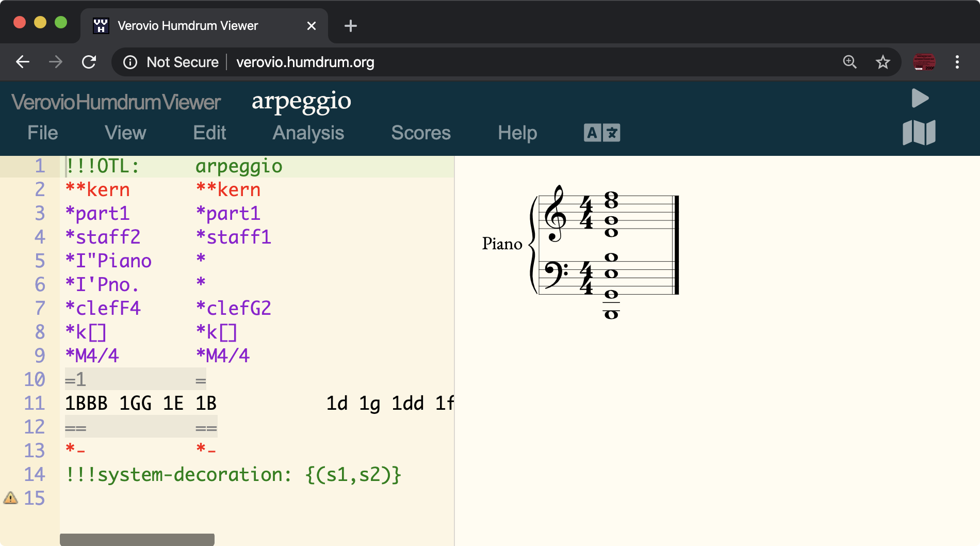Open the Help menu
This screenshot has width=980, height=546.
tap(517, 133)
